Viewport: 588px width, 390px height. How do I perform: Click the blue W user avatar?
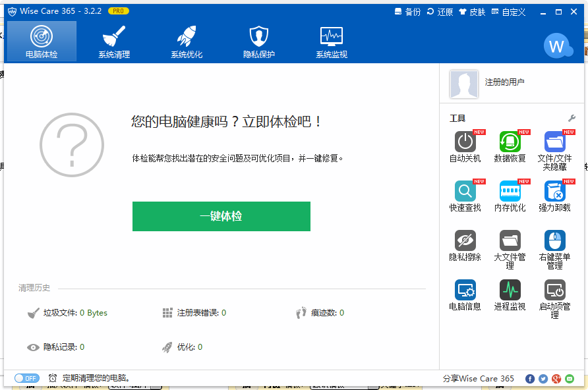(558, 46)
